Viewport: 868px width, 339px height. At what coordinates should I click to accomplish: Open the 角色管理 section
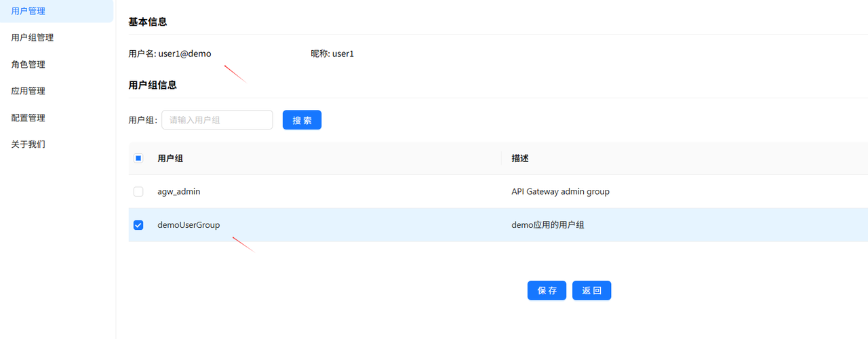(x=28, y=64)
